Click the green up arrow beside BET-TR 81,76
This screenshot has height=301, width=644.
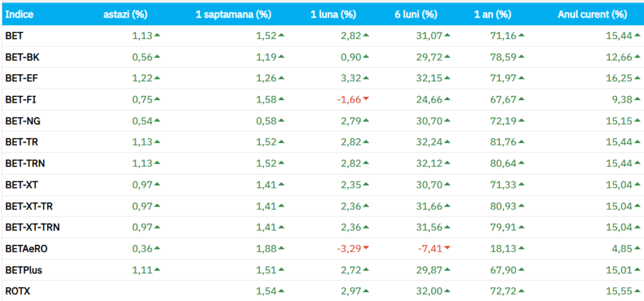pos(521,142)
